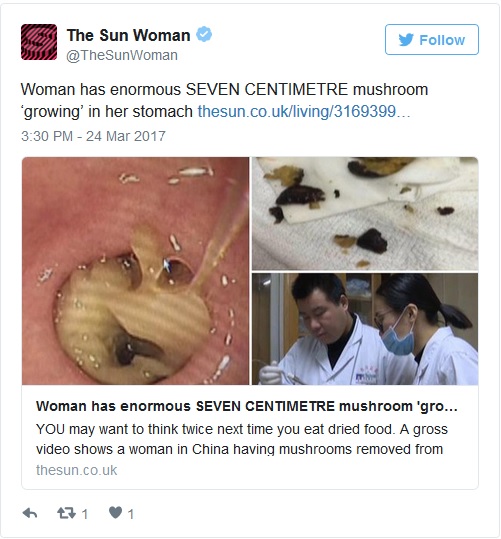
Task: Reply to the tweet with arrow icon
Action: (x=30, y=514)
